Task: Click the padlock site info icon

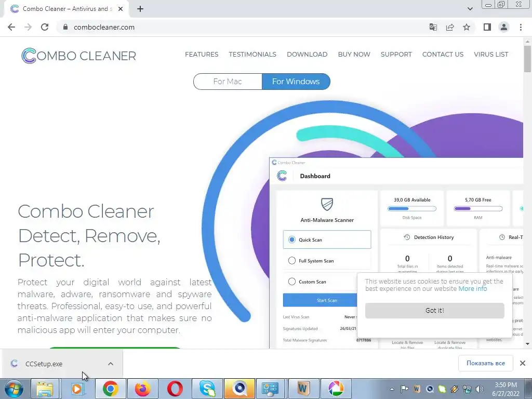Action: [x=65, y=27]
